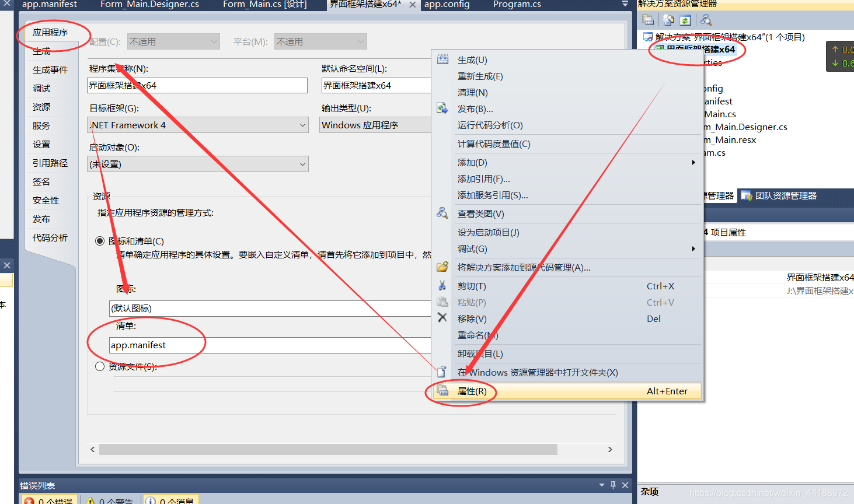
Task: Select the 图标和清单(C) radio button
Action: pyautogui.click(x=100, y=241)
